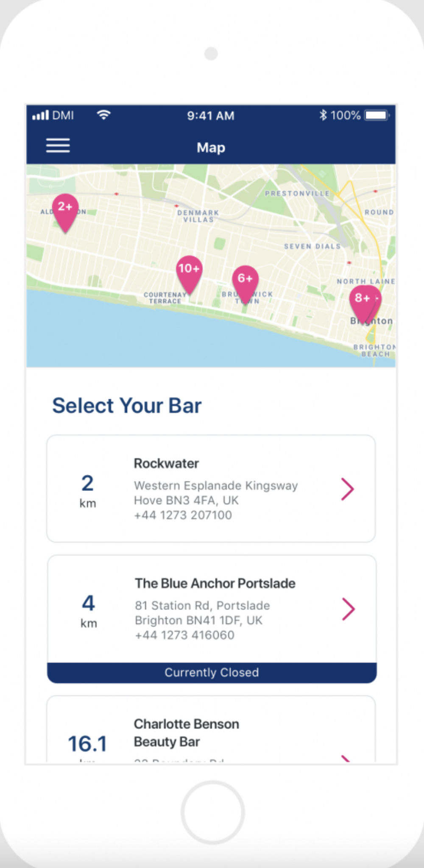Tap the Seven Dials map label
424x868 pixels.
(312, 246)
